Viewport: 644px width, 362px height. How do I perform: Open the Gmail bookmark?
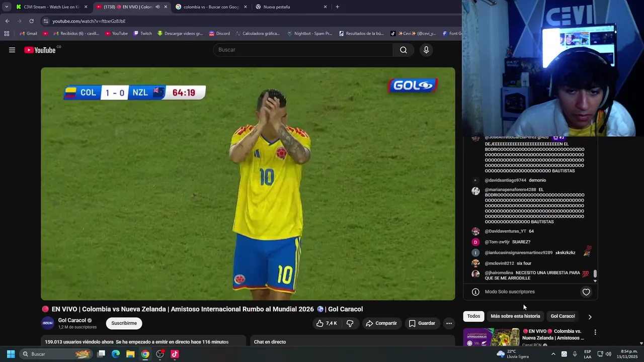(x=28, y=34)
